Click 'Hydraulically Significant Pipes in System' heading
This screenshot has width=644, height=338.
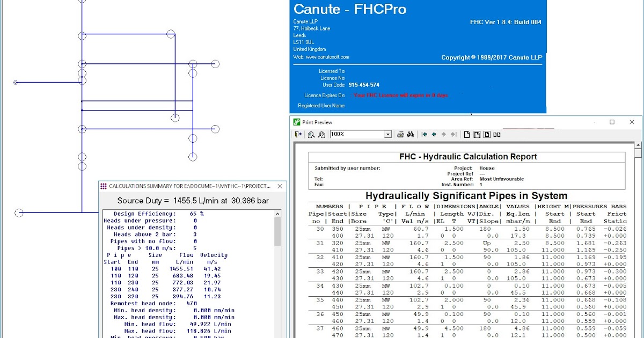pyautogui.click(x=466, y=196)
